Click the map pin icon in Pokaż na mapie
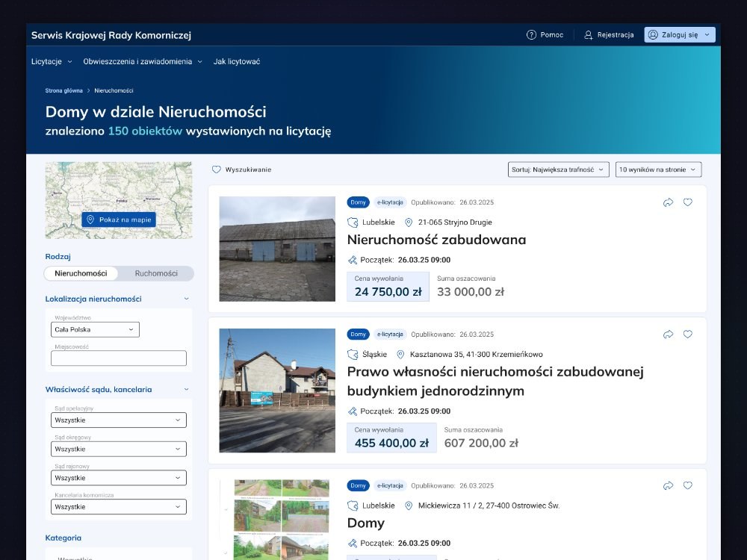 click(x=90, y=220)
